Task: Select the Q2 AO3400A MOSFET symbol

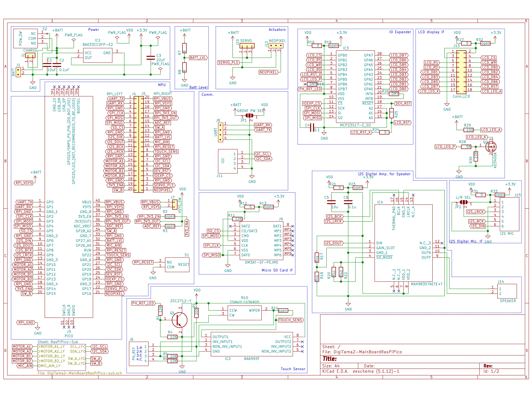Action: click(491, 147)
